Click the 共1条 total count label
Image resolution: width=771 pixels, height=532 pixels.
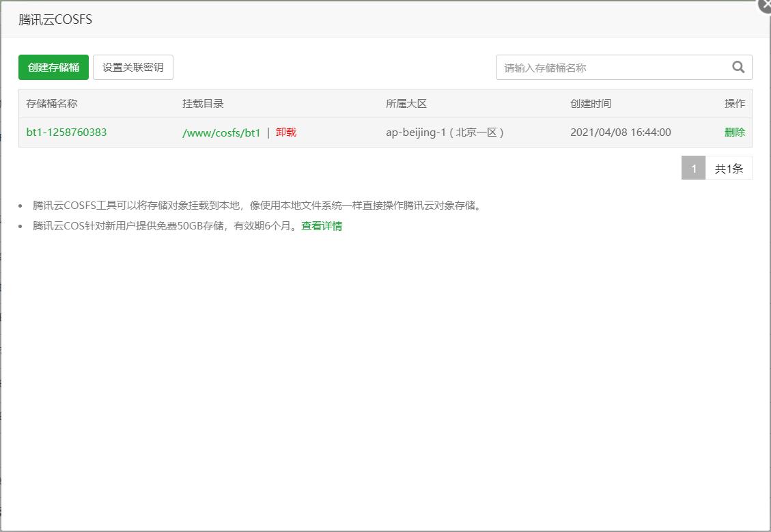point(729,169)
